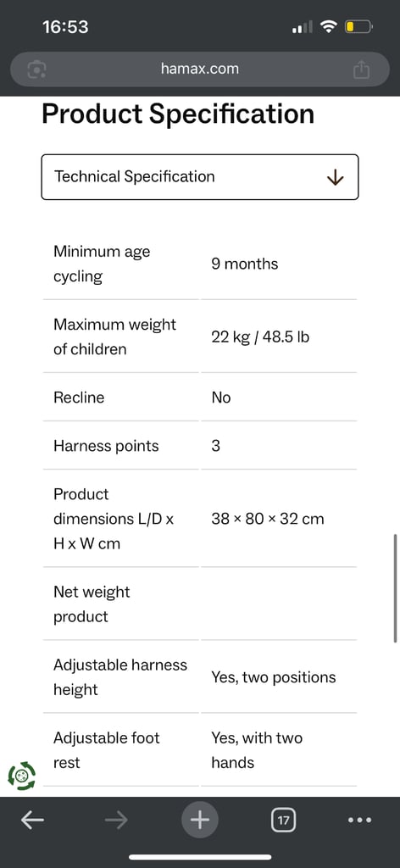This screenshot has width=400, height=868.
Task: Select the Minimum age cycling row
Action: point(200,264)
